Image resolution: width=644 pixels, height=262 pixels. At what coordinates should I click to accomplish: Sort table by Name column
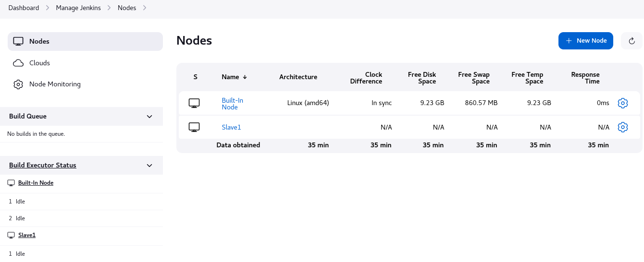point(235,77)
